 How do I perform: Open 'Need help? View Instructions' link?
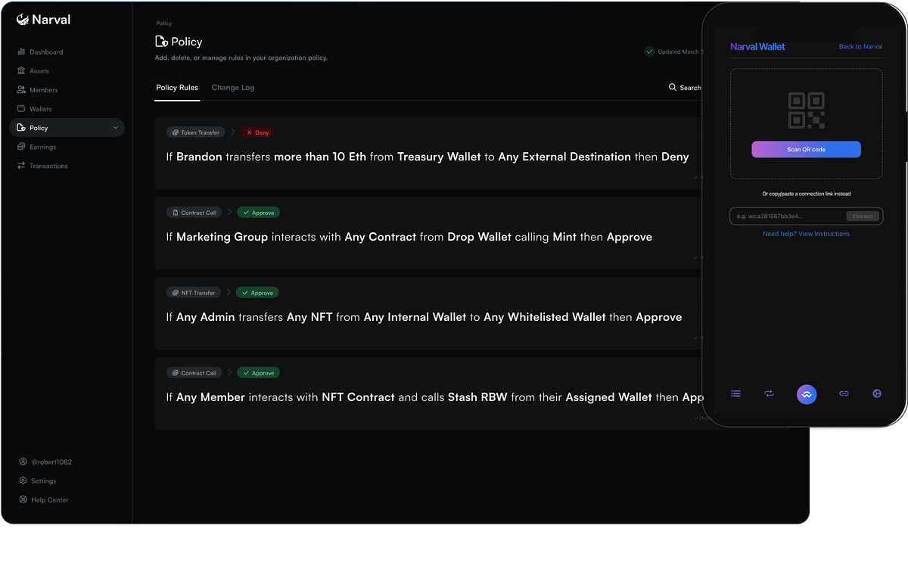(806, 234)
